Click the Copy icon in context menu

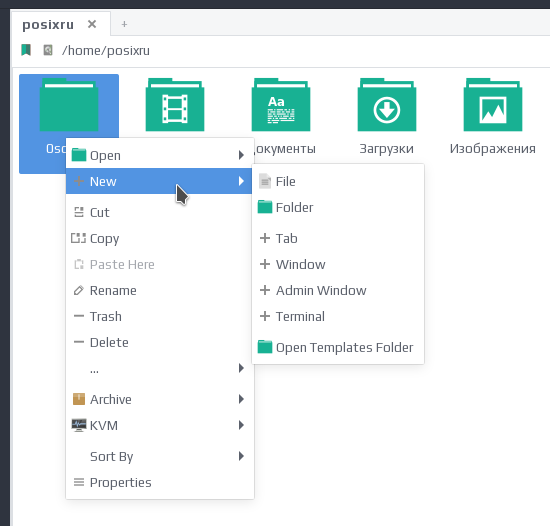coord(79,238)
